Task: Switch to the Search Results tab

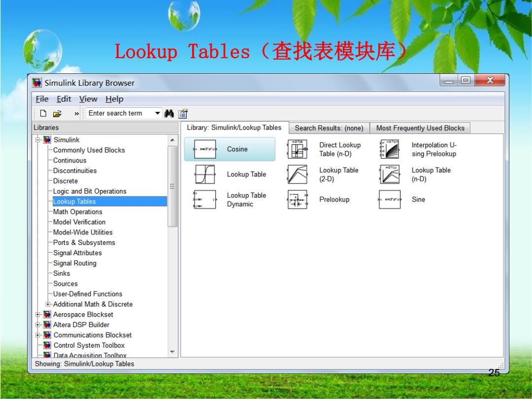Action: 329,128
